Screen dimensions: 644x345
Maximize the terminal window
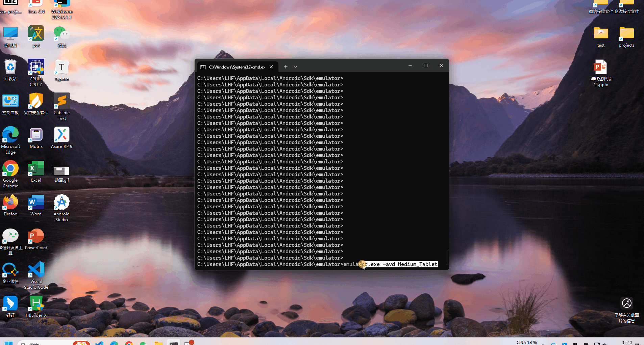(425, 65)
